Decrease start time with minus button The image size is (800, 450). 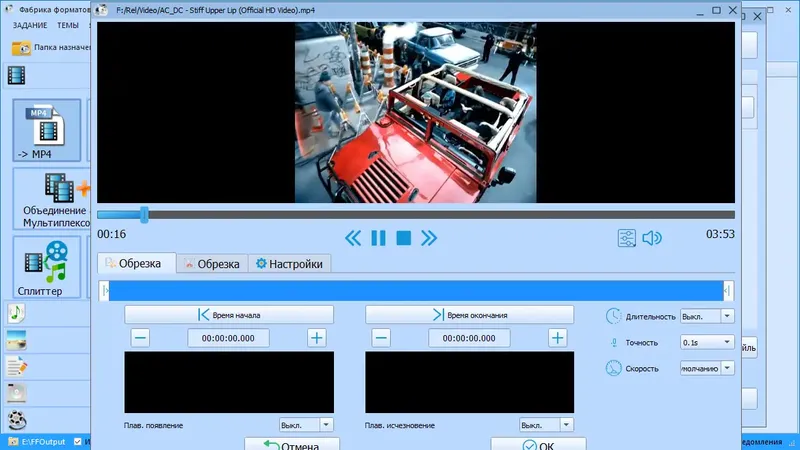pyautogui.click(x=140, y=338)
